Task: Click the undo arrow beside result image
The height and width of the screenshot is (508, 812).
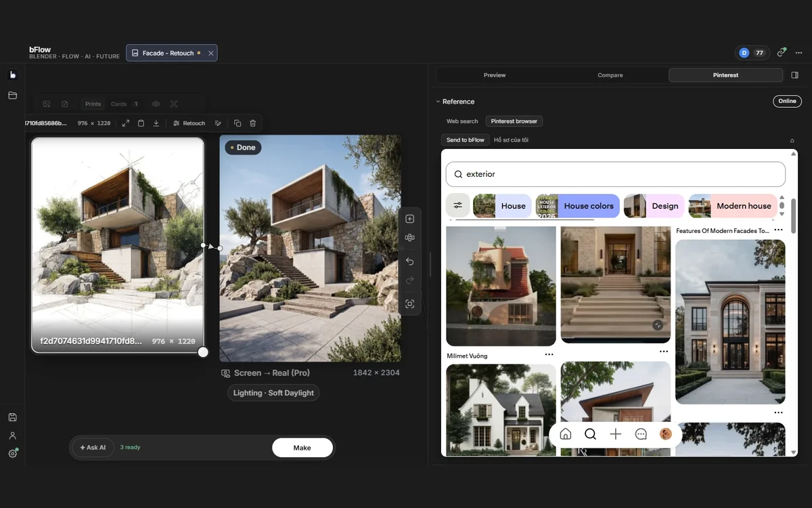Action: (409, 261)
